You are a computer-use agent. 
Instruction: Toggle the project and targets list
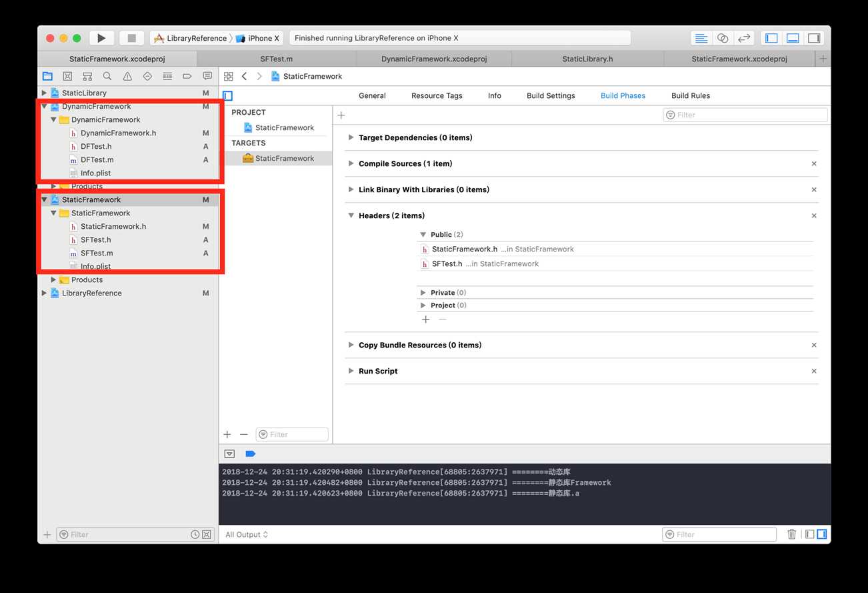click(227, 95)
